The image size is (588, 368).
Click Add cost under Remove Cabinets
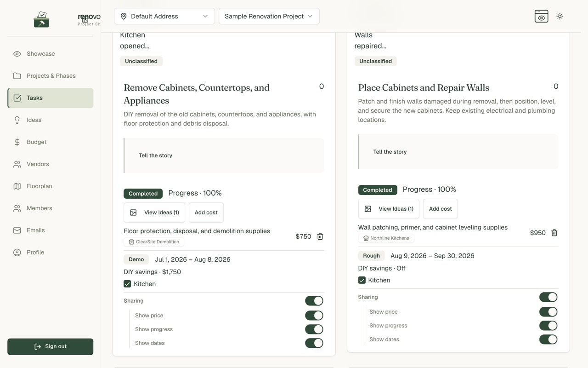coord(206,213)
